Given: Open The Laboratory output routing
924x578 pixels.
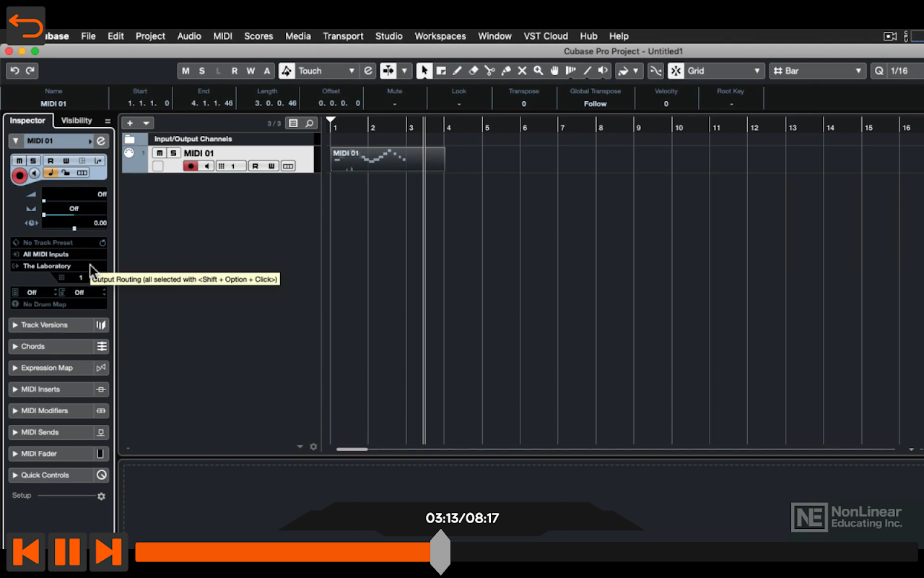Looking at the screenshot, I should click(x=58, y=266).
